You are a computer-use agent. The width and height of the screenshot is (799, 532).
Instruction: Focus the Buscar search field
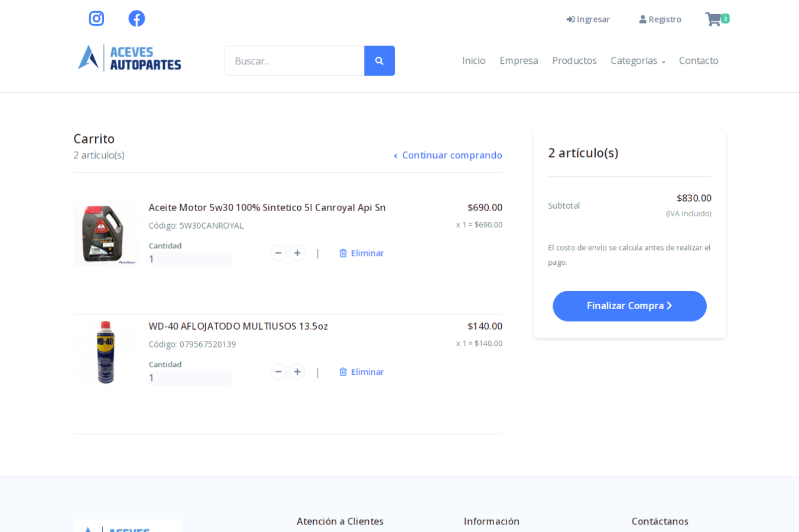294,61
